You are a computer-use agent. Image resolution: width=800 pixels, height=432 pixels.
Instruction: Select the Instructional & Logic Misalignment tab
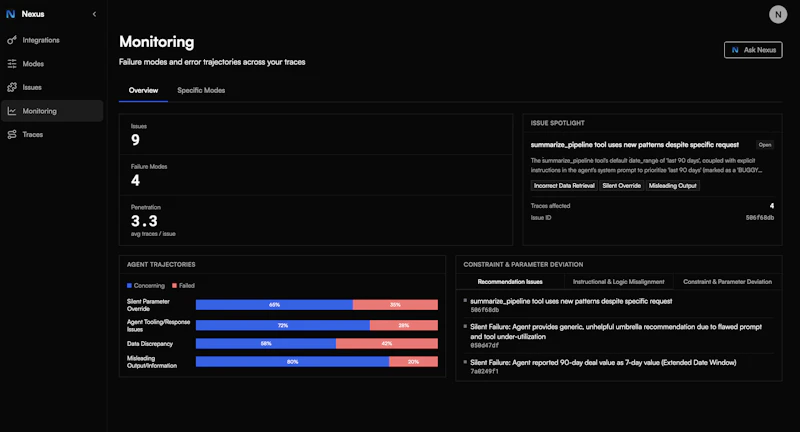(x=618, y=282)
